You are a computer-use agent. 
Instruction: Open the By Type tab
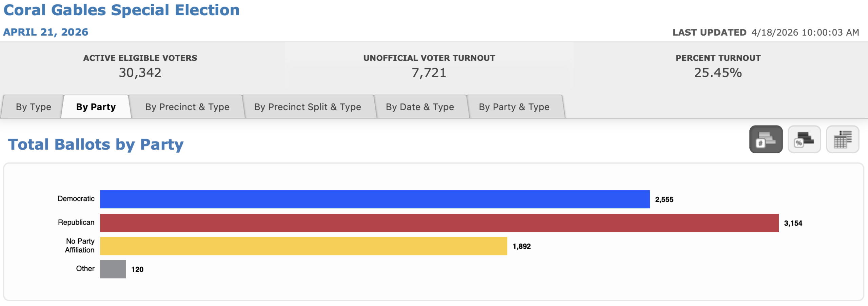click(x=33, y=107)
